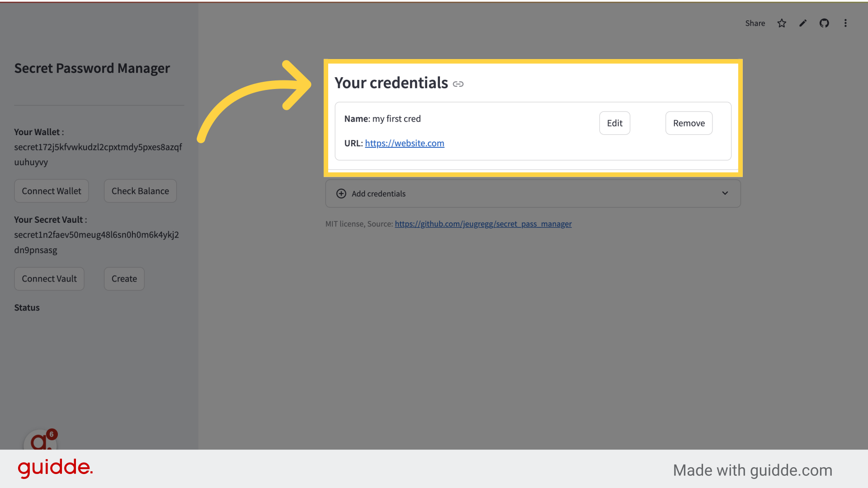Screen dimensions: 868x488
Task: Click the 'Connect Vault' button
Action: (x=49, y=278)
